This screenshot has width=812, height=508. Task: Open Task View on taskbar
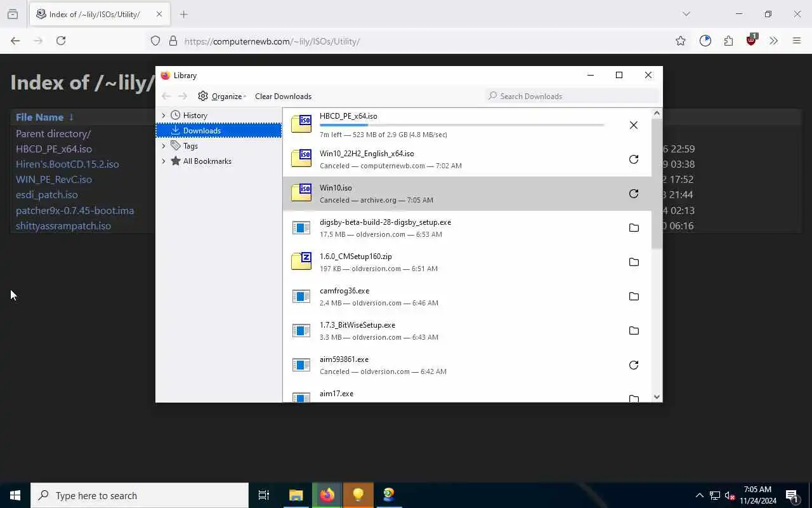264,495
